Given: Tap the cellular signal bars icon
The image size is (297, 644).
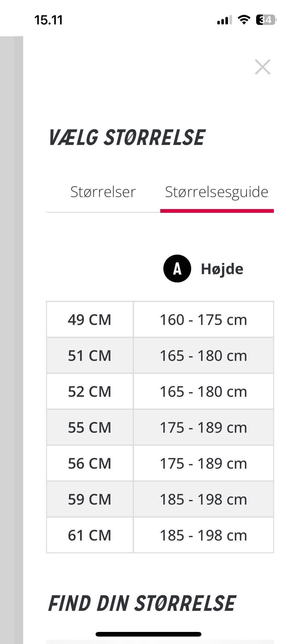Looking at the screenshot, I should (x=224, y=21).
